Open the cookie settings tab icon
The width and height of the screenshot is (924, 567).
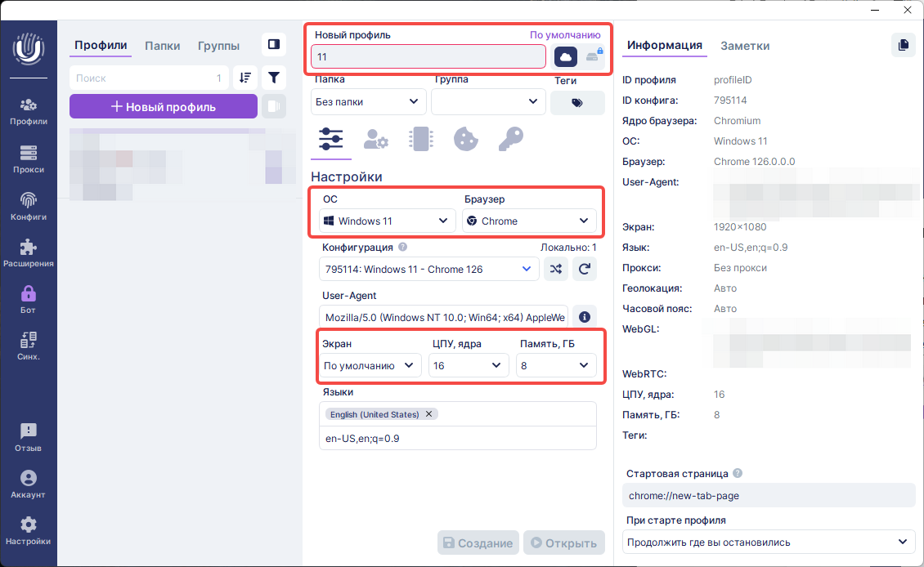(465, 139)
